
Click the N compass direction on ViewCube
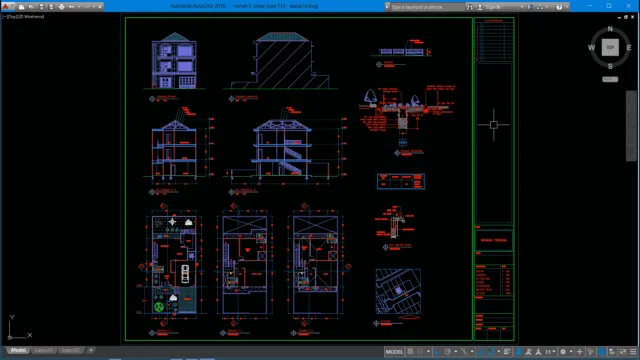click(610, 29)
